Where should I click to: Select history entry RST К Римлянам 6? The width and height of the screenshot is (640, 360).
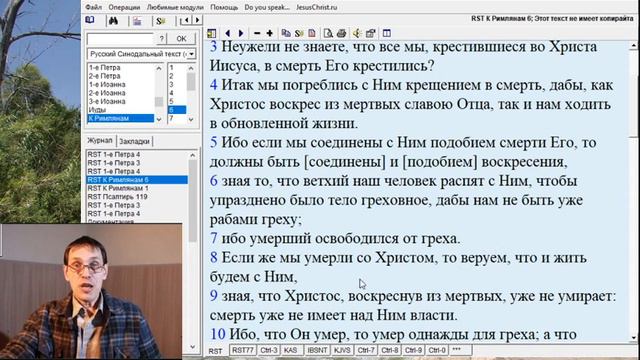[137, 180]
